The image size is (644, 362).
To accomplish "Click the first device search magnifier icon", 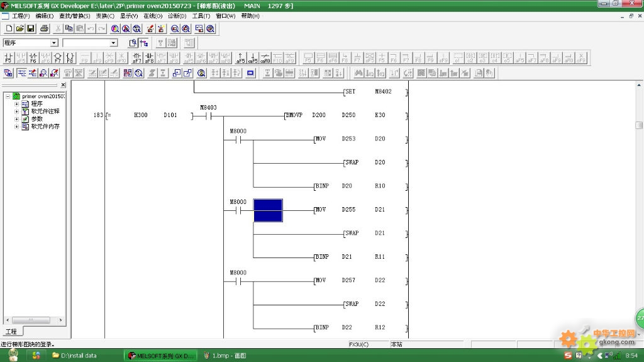I will [x=115, y=28].
